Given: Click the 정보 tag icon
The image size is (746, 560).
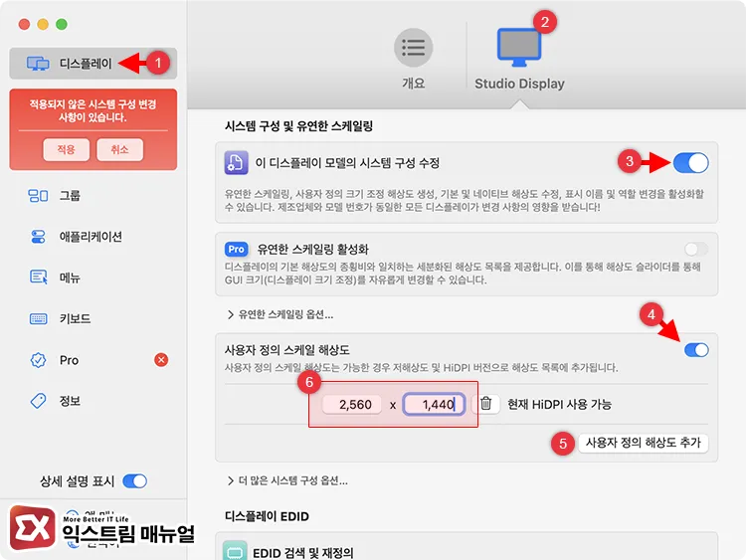Looking at the screenshot, I should pyautogui.click(x=38, y=401).
